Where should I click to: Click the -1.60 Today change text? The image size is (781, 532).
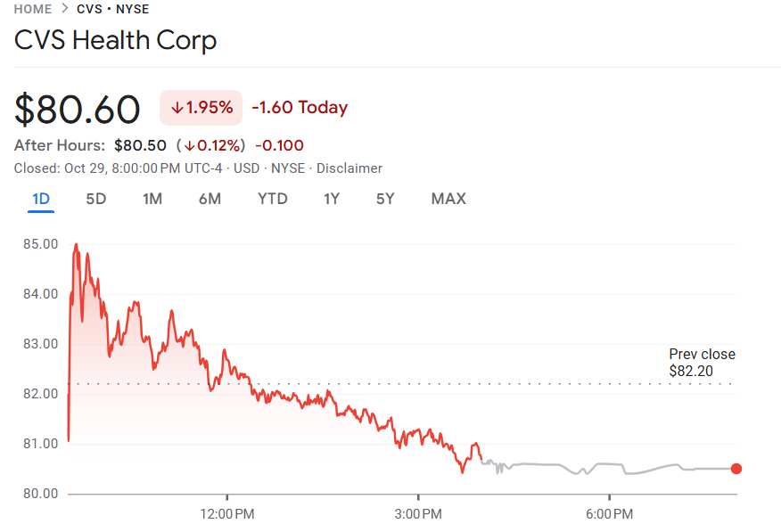point(300,108)
